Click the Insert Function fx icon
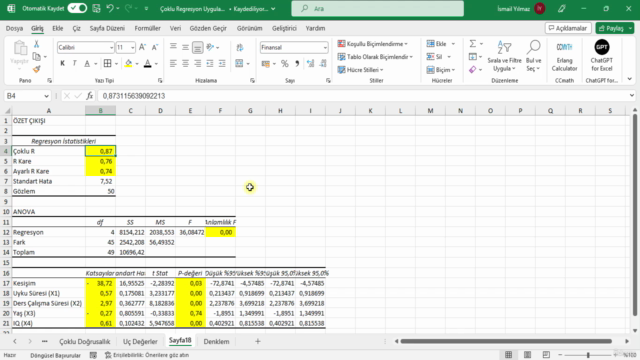Viewport: 640px width, 360px height. (x=90, y=96)
